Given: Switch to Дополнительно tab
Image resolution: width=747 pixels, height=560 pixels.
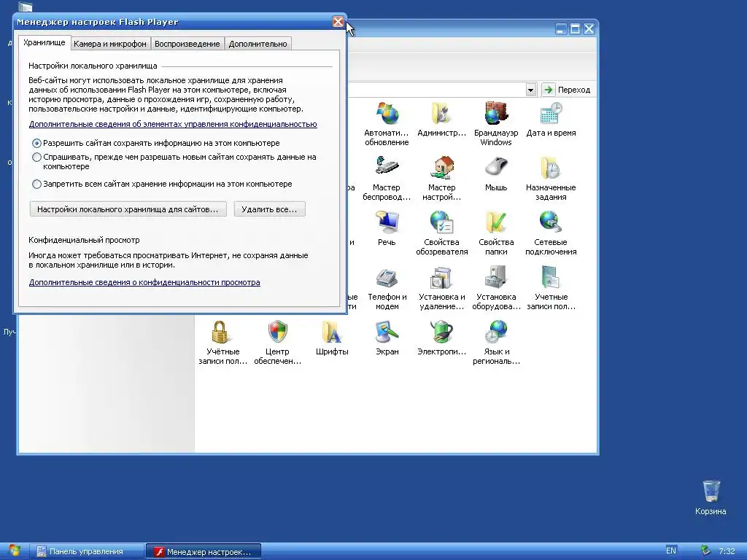Looking at the screenshot, I should coord(258,44).
